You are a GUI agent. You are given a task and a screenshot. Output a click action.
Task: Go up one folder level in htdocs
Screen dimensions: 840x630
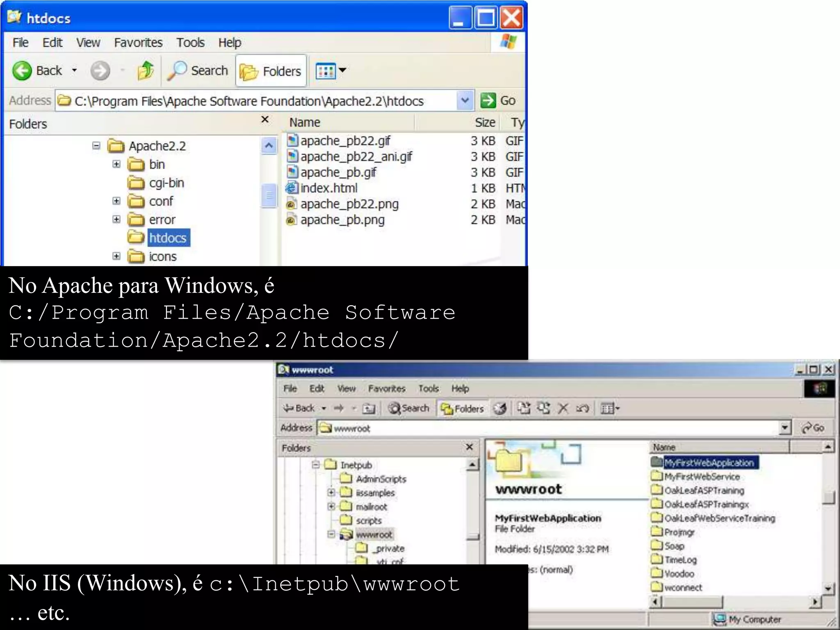pos(146,71)
